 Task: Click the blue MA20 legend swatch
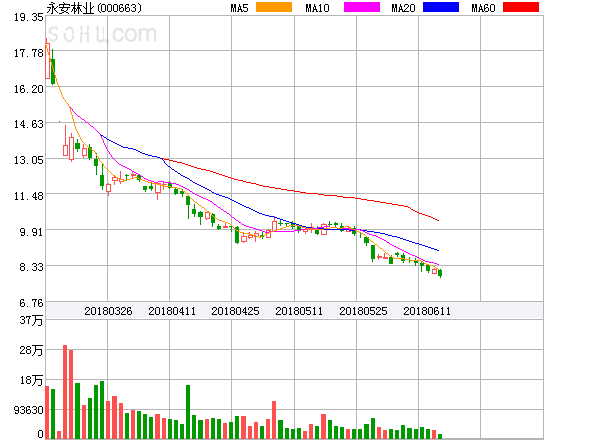pos(441,7)
